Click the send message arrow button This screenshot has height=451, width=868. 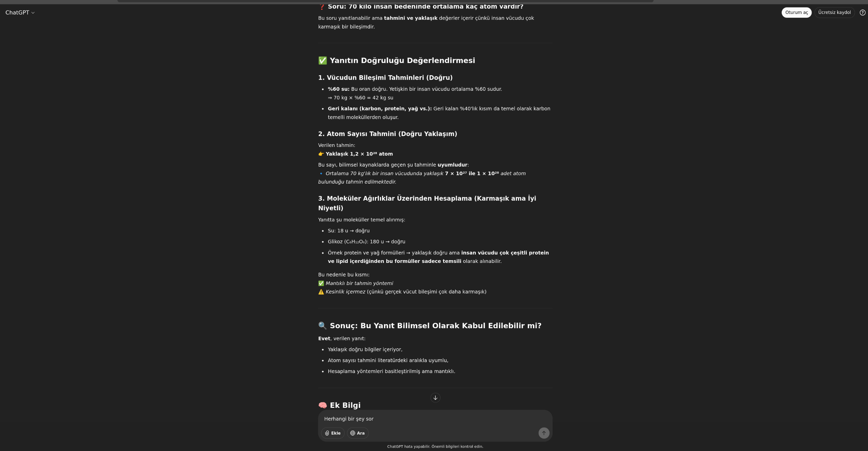[544, 433]
